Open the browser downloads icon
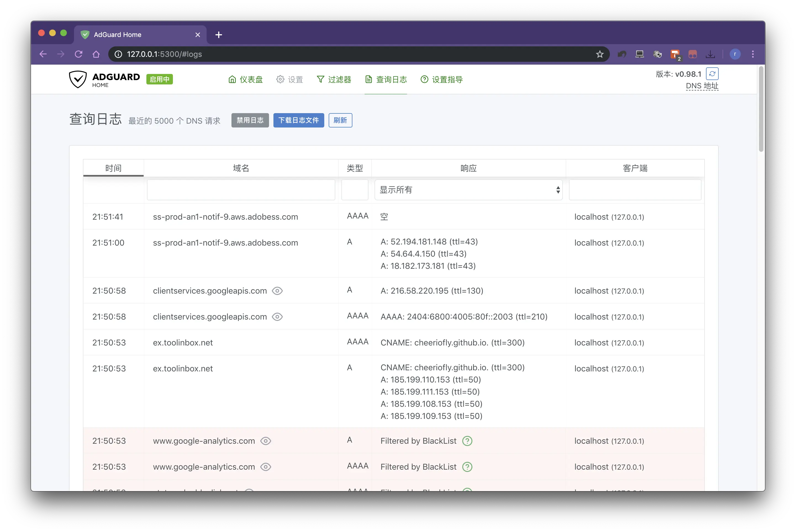 (710, 54)
